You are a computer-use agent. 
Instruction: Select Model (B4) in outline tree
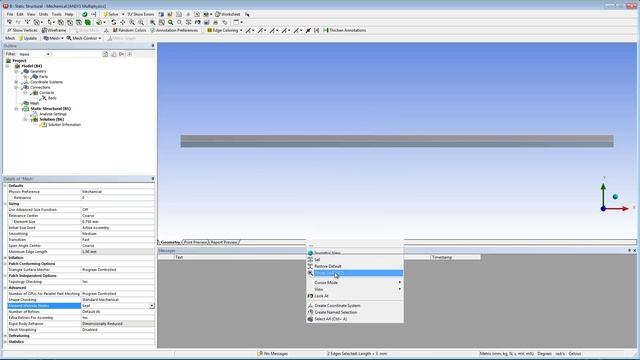(31, 66)
